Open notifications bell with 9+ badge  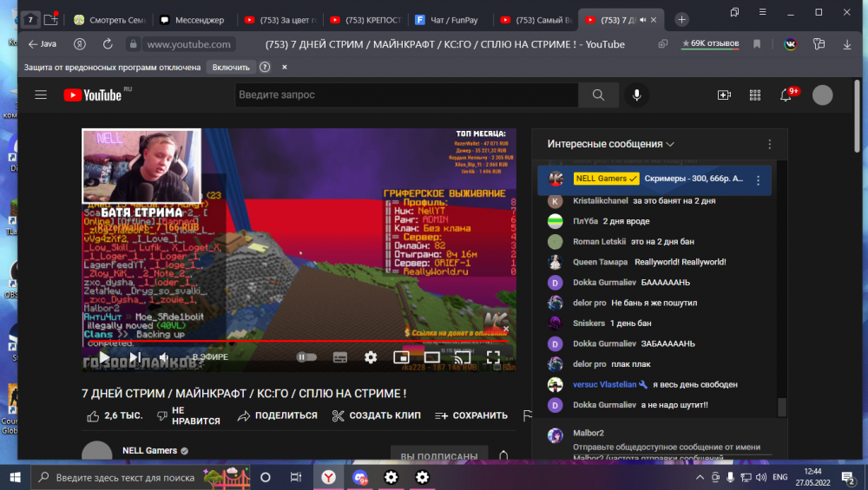point(786,95)
